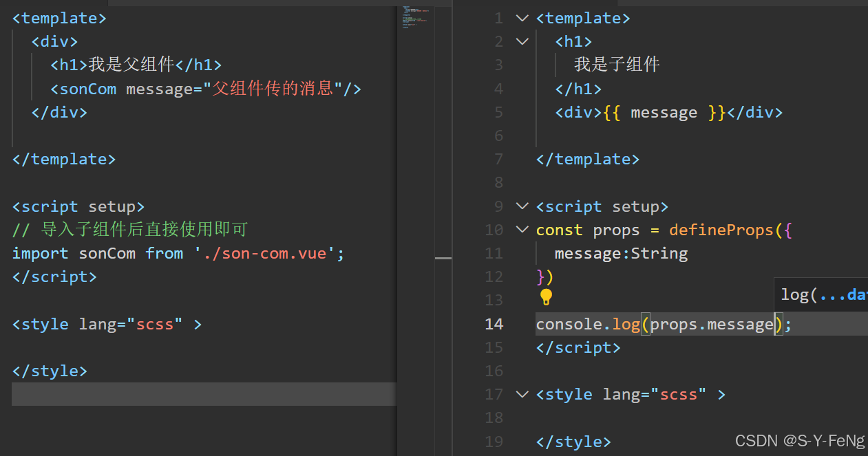This screenshot has width=868, height=456.
Task: Click 'props.message' inside console.log
Action: 712,324
